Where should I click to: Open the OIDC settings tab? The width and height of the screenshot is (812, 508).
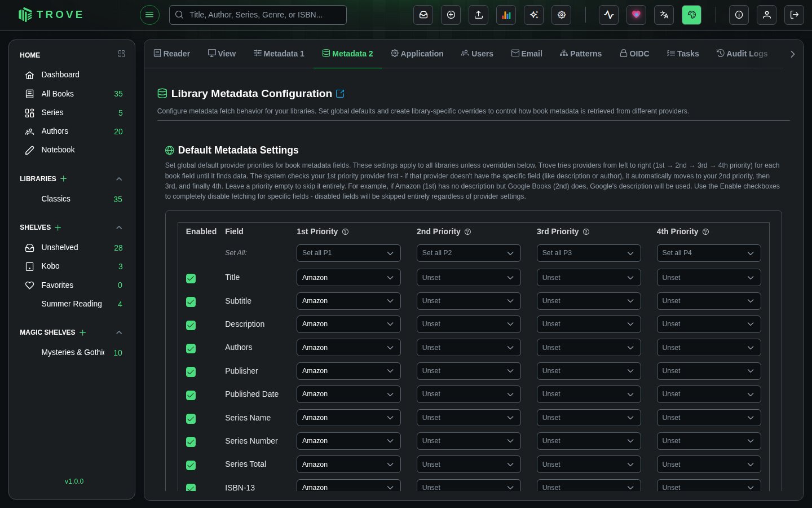(634, 54)
